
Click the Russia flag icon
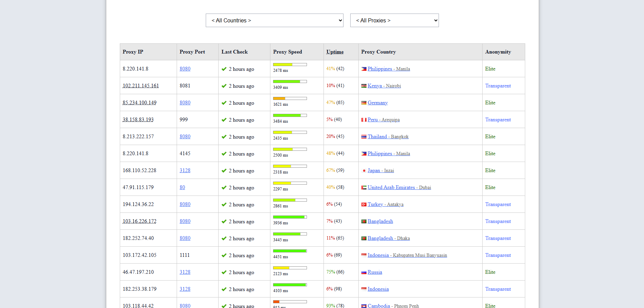pyautogui.click(x=364, y=272)
